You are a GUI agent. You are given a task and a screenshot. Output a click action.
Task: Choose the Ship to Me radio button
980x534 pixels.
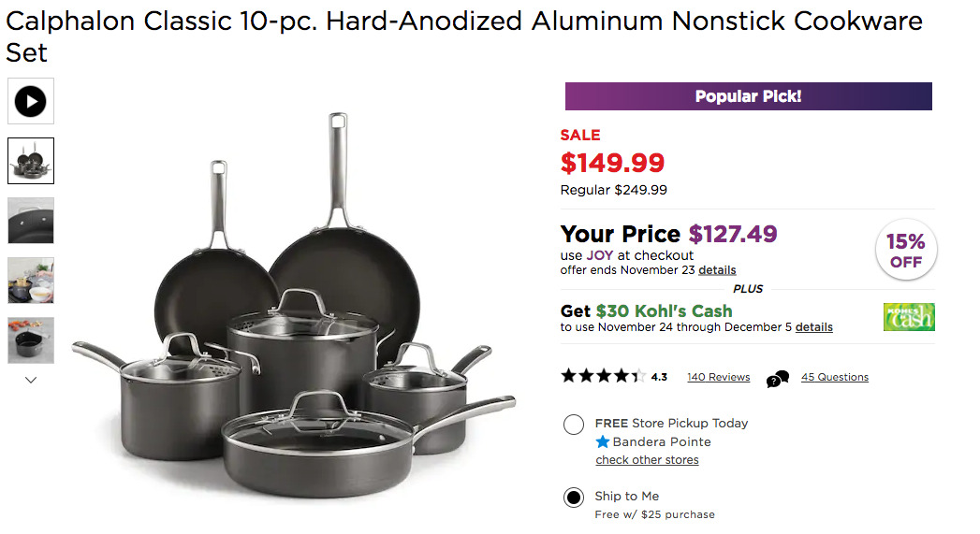[574, 498]
